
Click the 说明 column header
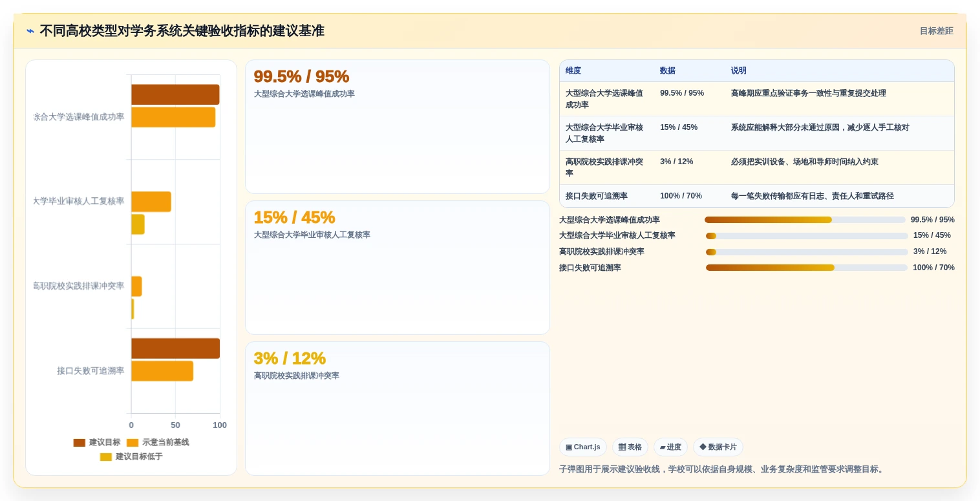739,71
